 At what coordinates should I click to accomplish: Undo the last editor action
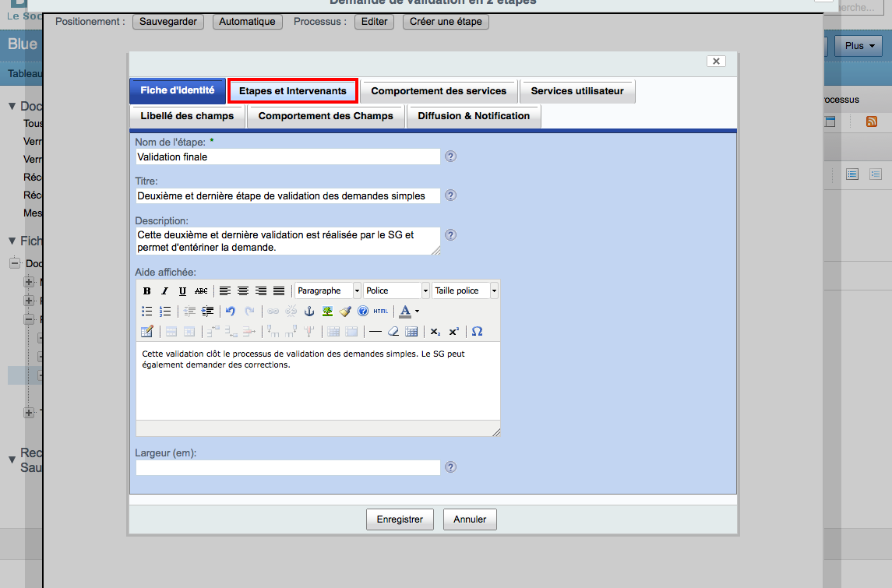click(x=231, y=311)
